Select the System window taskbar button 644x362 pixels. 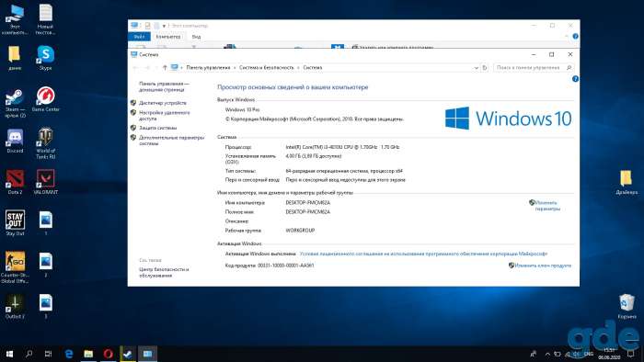coord(147,354)
